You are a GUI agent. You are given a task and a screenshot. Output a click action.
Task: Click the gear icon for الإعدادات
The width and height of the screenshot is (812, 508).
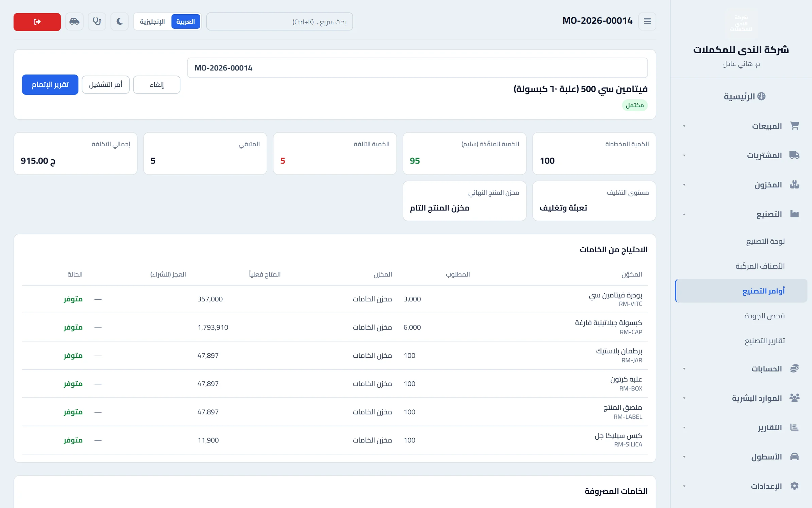tap(794, 486)
